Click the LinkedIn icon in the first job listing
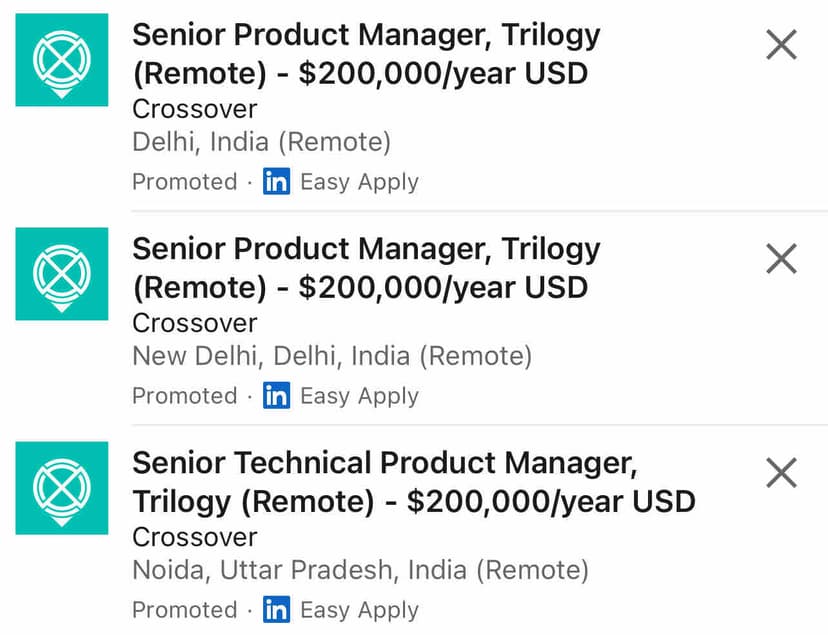Image resolution: width=828 pixels, height=635 pixels. (276, 182)
